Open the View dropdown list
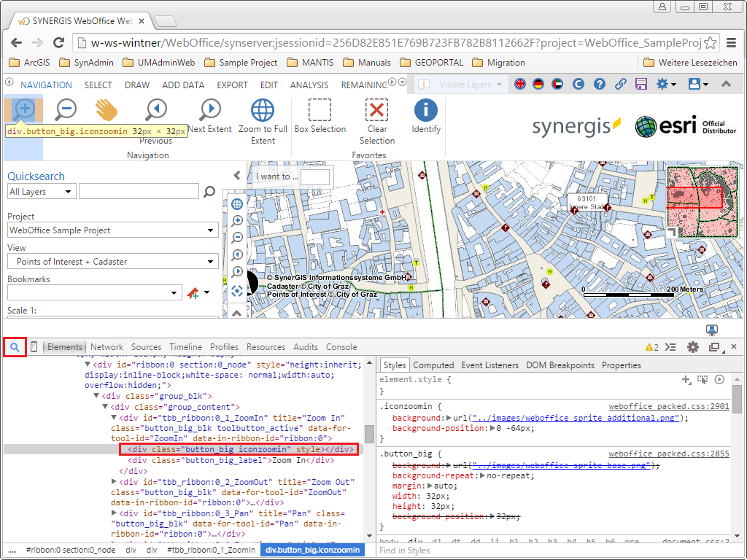The image size is (747, 560). pos(112,262)
